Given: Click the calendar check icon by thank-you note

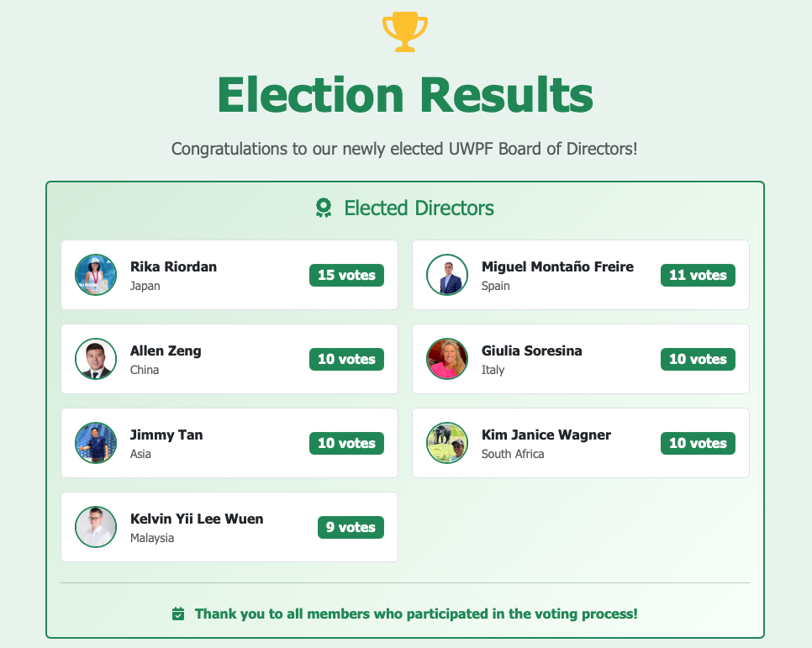Looking at the screenshot, I should tap(178, 614).
